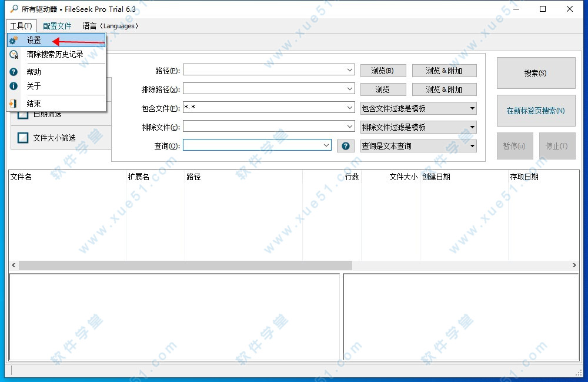Expand the 路径 path dropdown
Viewport: 588px width, 382px height.
click(350, 71)
